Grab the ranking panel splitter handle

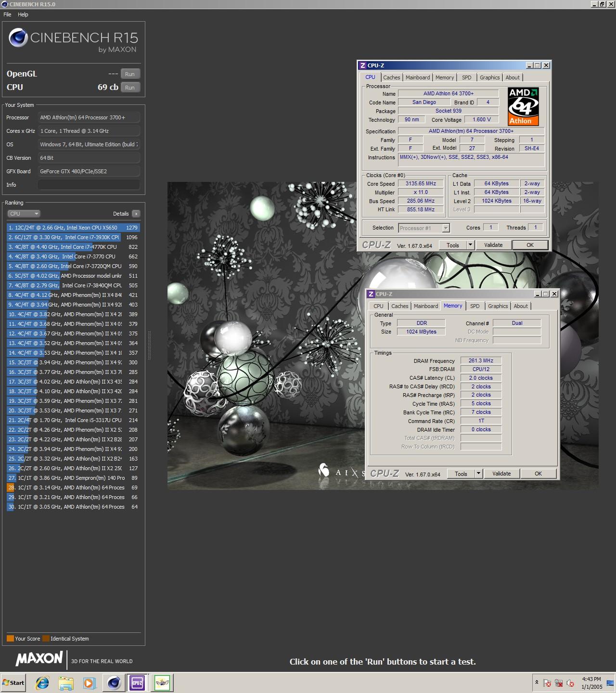(149, 346)
